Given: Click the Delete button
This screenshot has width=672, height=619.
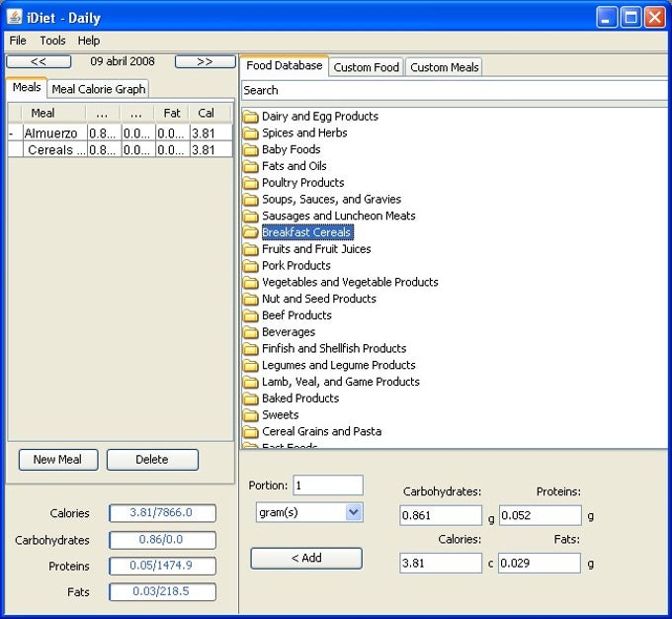Looking at the screenshot, I should (152, 460).
